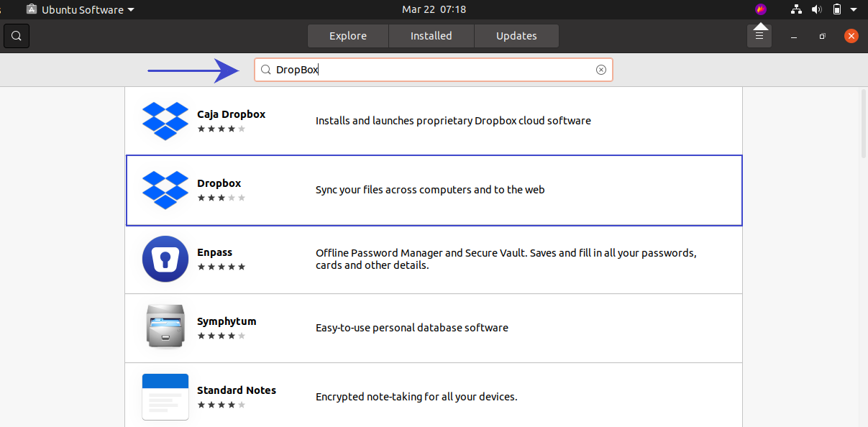
Task: Open the clock and calendar panel
Action: pos(434,9)
